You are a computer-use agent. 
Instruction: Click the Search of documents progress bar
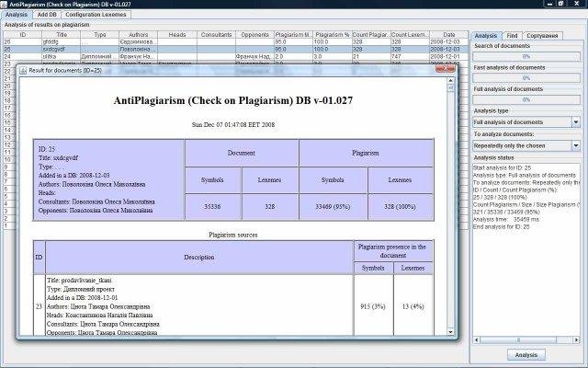[526, 56]
